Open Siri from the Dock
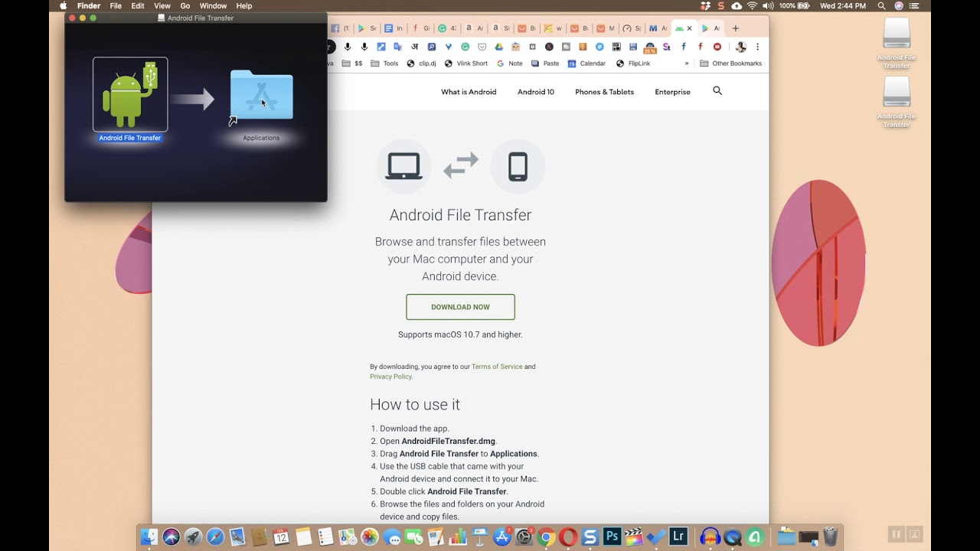Screen dimensions: 980x551 click(x=171, y=537)
